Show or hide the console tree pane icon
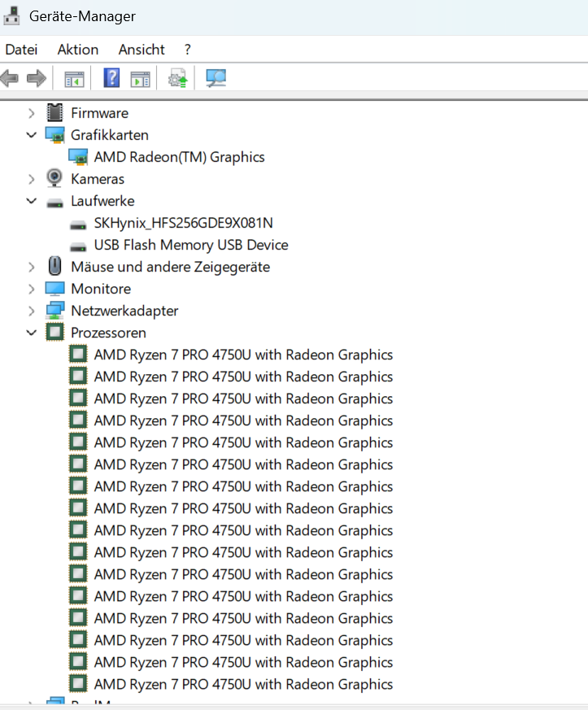This screenshot has width=588, height=710. click(74, 79)
